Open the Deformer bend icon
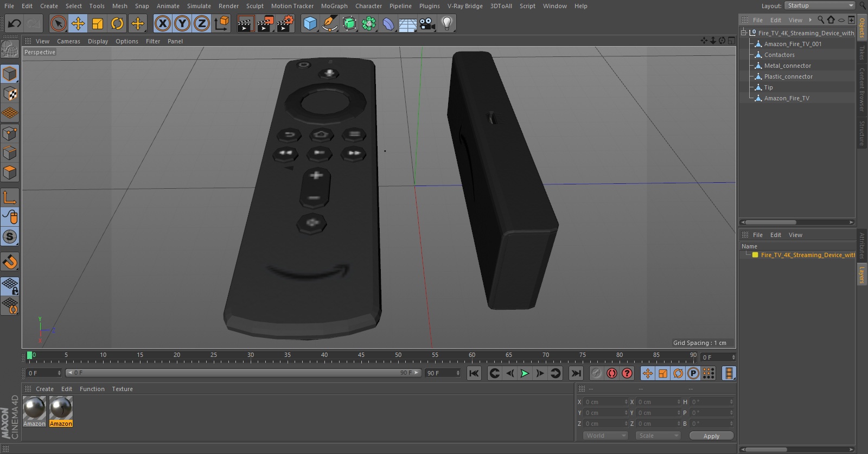868x454 pixels. (x=388, y=23)
